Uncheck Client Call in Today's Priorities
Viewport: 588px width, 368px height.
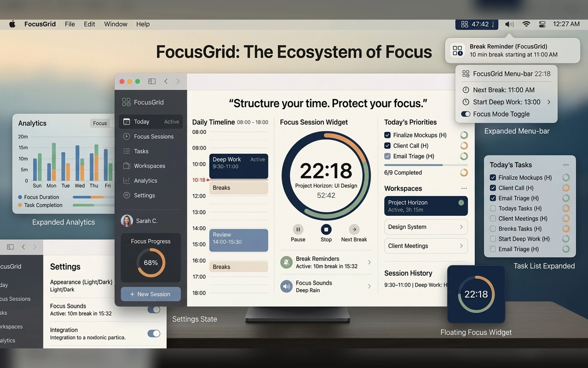[x=387, y=146]
